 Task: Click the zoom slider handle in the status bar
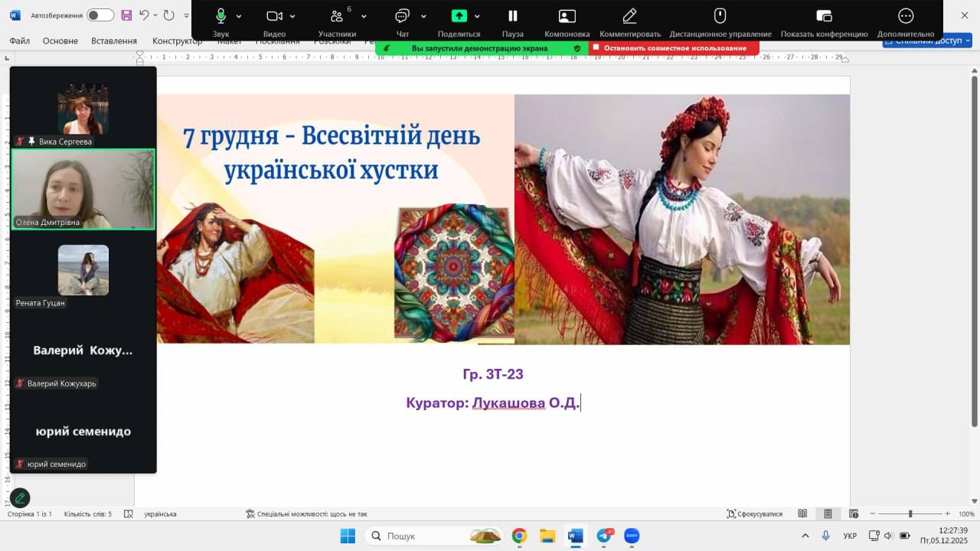[910, 514]
